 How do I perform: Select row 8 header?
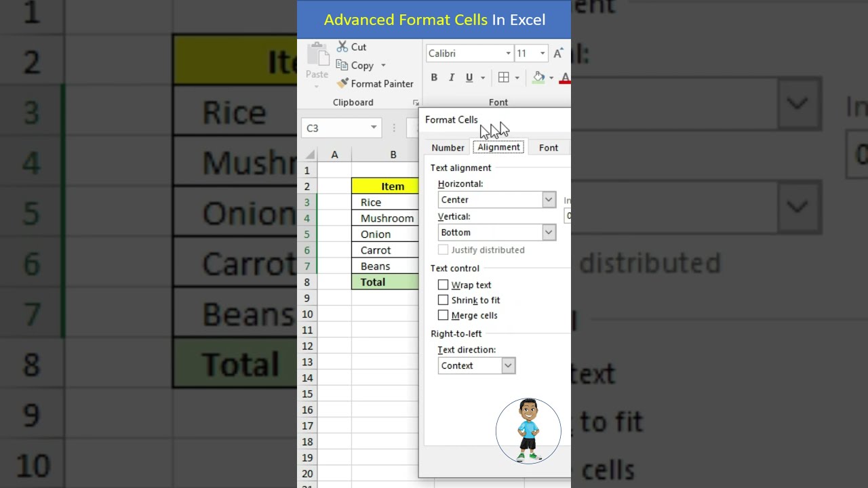[307, 282]
